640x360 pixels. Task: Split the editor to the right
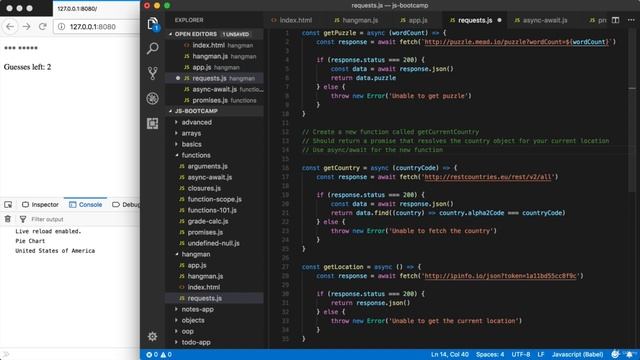(616, 20)
